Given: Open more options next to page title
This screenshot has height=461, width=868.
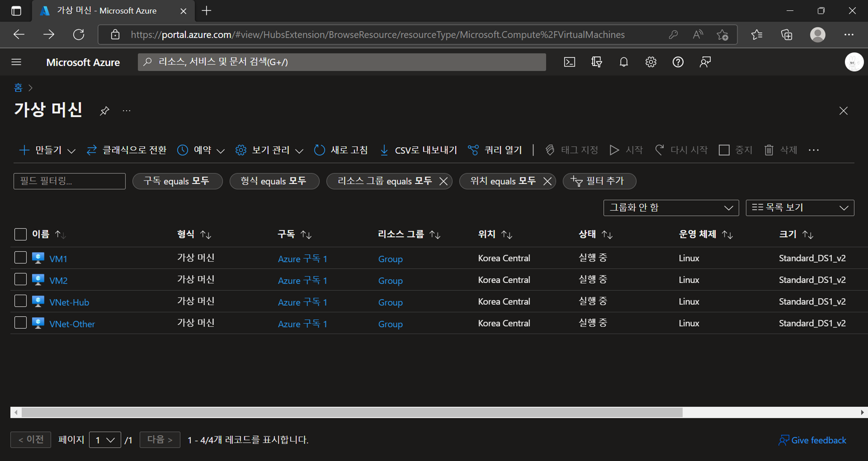Looking at the screenshot, I should coord(126,111).
